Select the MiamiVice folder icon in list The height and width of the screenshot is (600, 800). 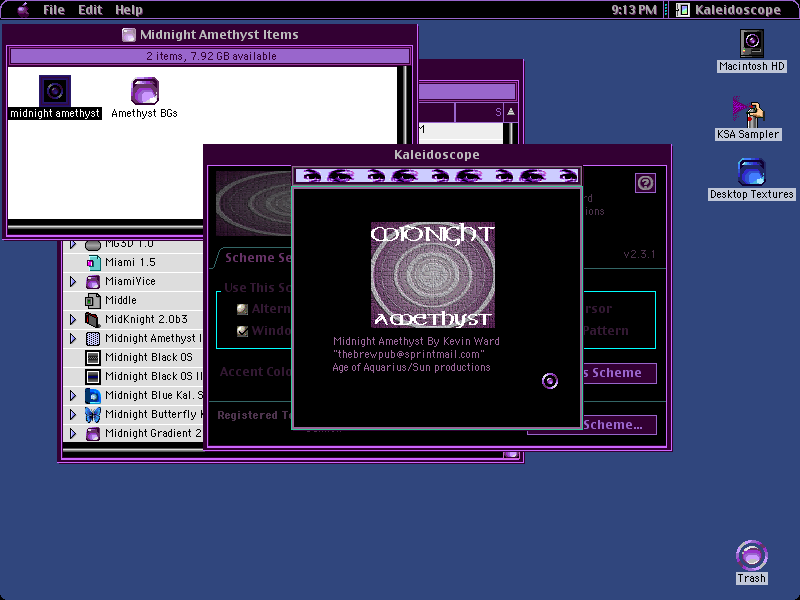(93, 282)
